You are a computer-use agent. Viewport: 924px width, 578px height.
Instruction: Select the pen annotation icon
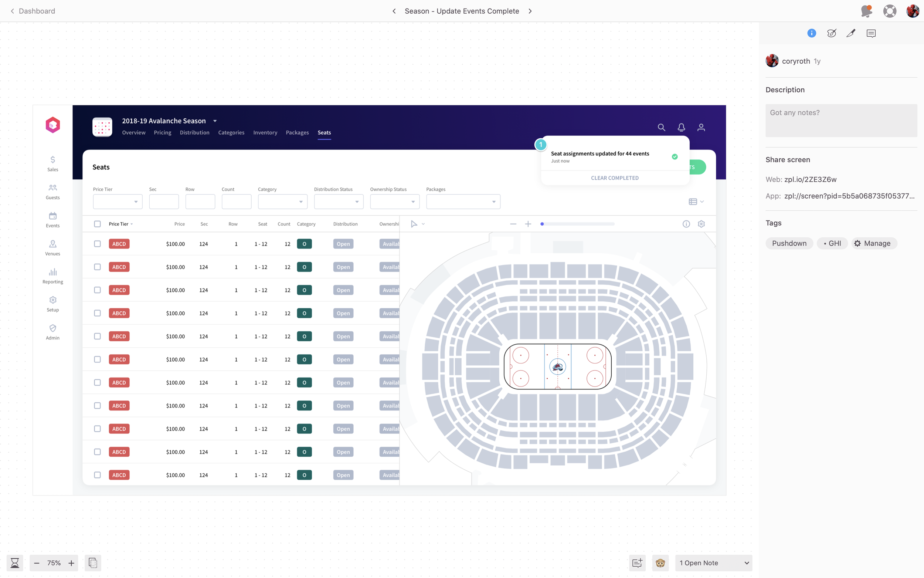click(851, 33)
